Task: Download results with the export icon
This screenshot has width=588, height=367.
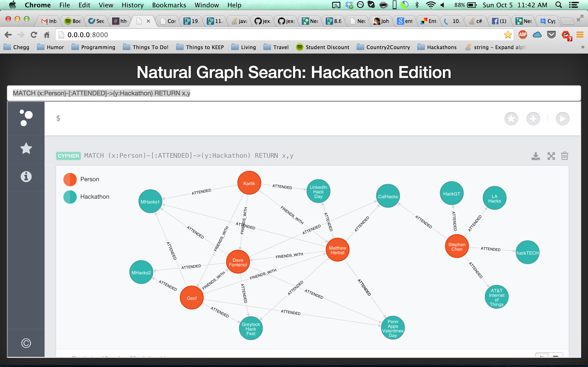Action: pyautogui.click(x=536, y=156)
